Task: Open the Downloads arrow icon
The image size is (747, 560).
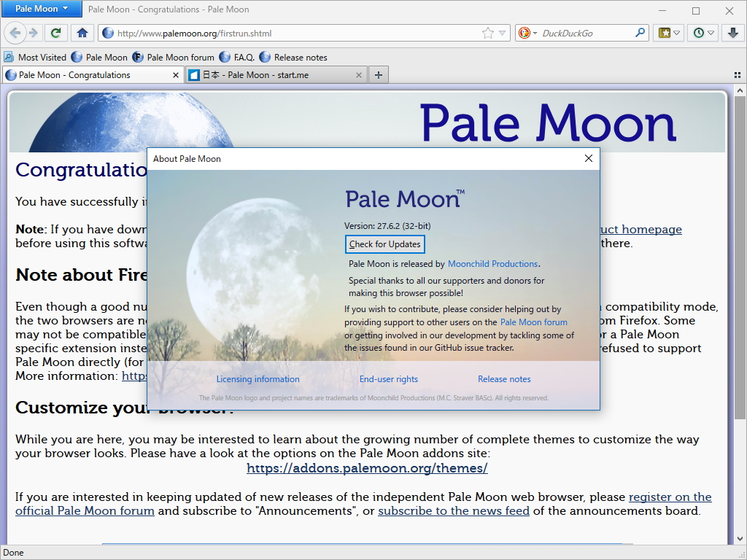Action: (x=732, y=33)
